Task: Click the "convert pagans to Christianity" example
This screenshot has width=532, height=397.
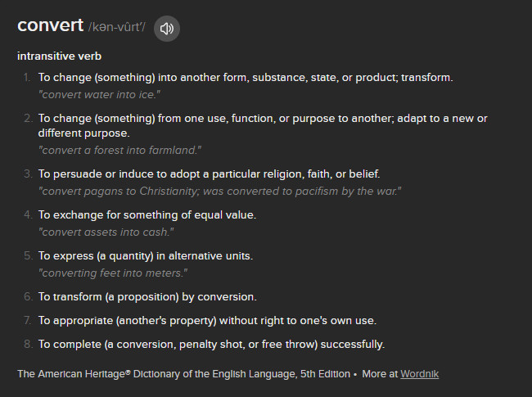Action: (219, 190)
